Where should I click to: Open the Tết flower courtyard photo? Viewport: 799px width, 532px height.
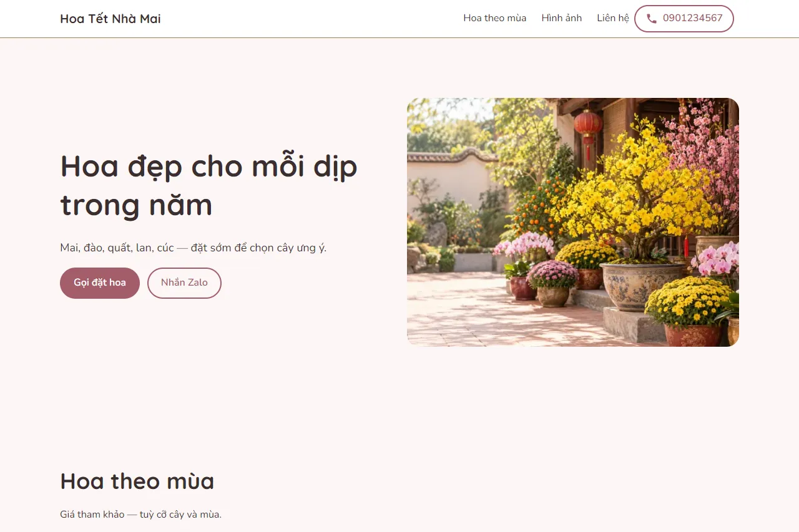(x=573, y=222)
